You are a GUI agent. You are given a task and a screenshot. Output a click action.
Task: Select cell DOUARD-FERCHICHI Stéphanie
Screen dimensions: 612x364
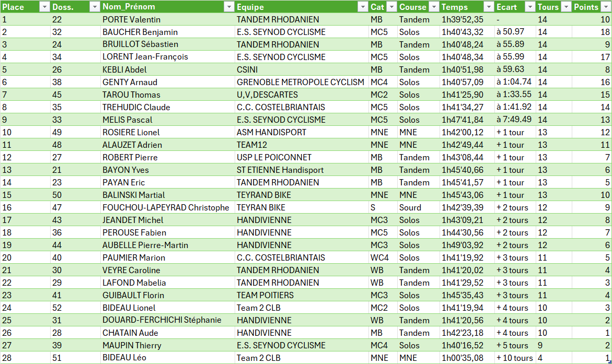tap(167, 320)
